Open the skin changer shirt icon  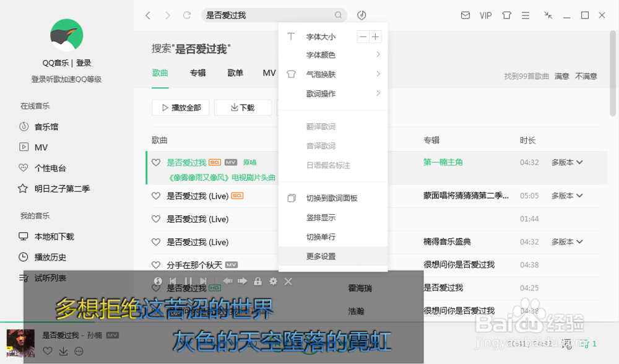(506, 15)
